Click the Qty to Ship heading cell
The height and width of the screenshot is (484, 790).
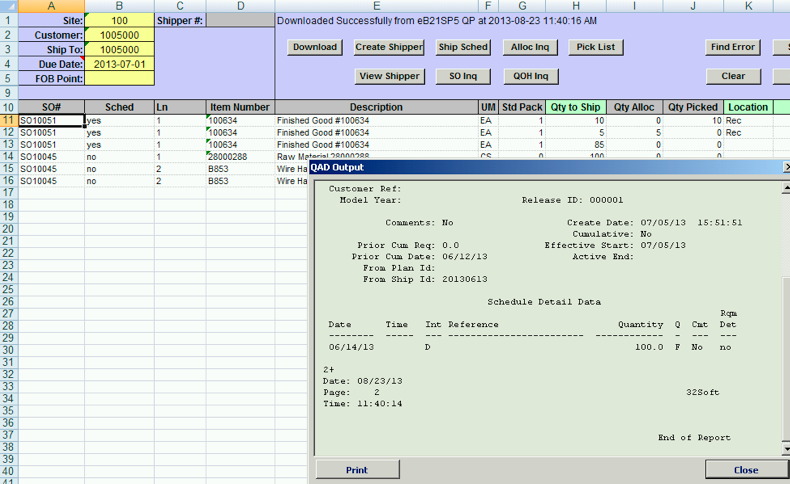pyautogui.click(x=576, y=107)
